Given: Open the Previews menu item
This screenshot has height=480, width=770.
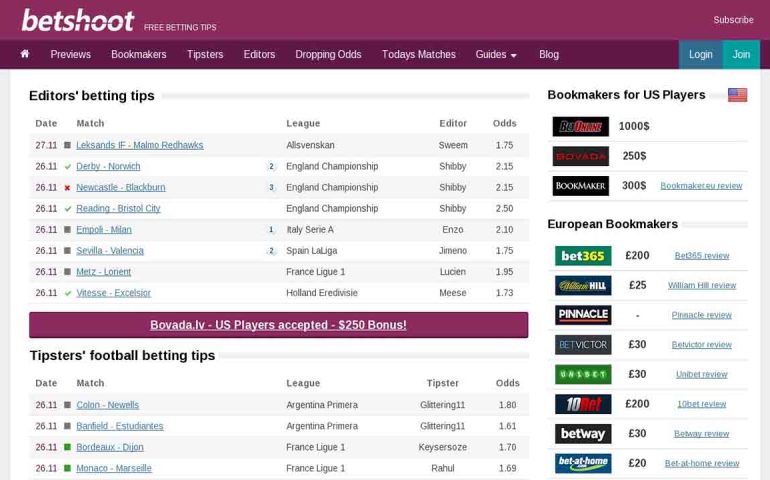Looking at the screenshot, I should 71,55.
